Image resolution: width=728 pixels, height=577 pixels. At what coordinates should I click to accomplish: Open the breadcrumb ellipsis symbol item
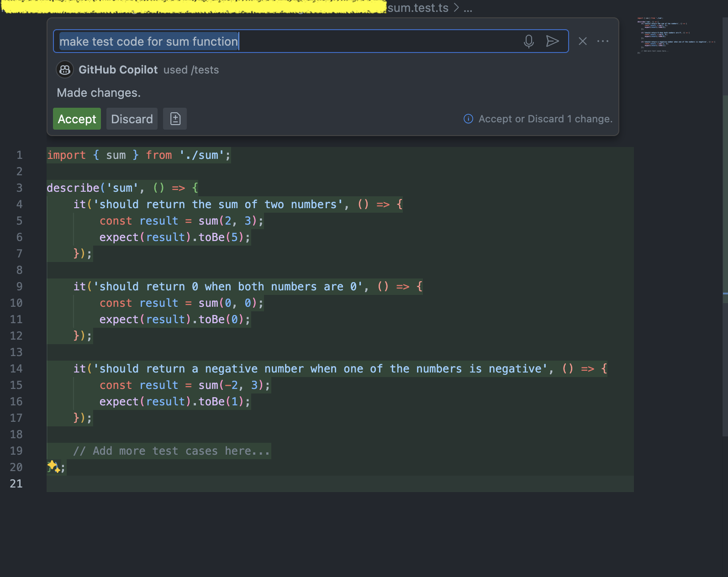[x=468, y=8]
